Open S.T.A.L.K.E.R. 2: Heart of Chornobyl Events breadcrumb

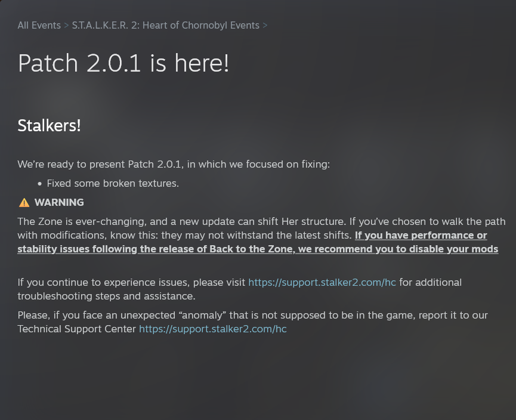[165, 25]
